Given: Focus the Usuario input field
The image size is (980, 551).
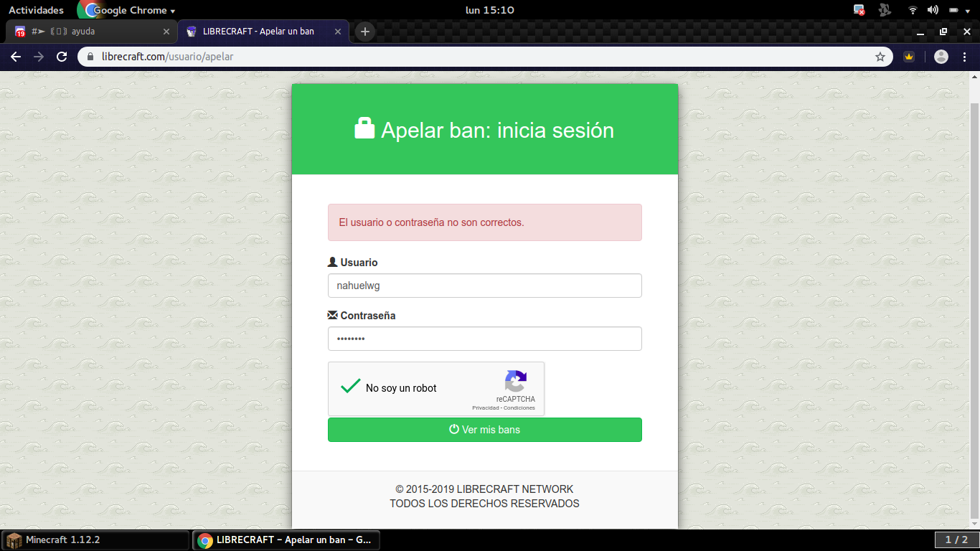Looking at the screenshot, I should pos(485,286).
